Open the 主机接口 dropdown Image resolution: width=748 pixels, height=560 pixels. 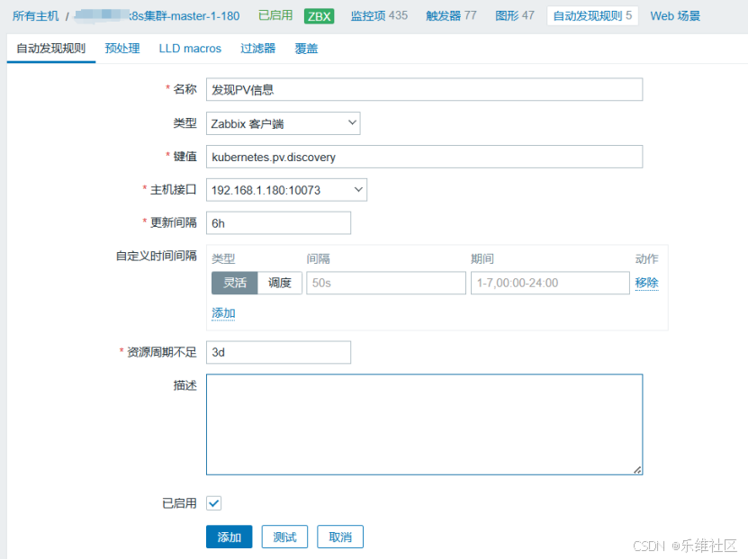click(286, 190)
